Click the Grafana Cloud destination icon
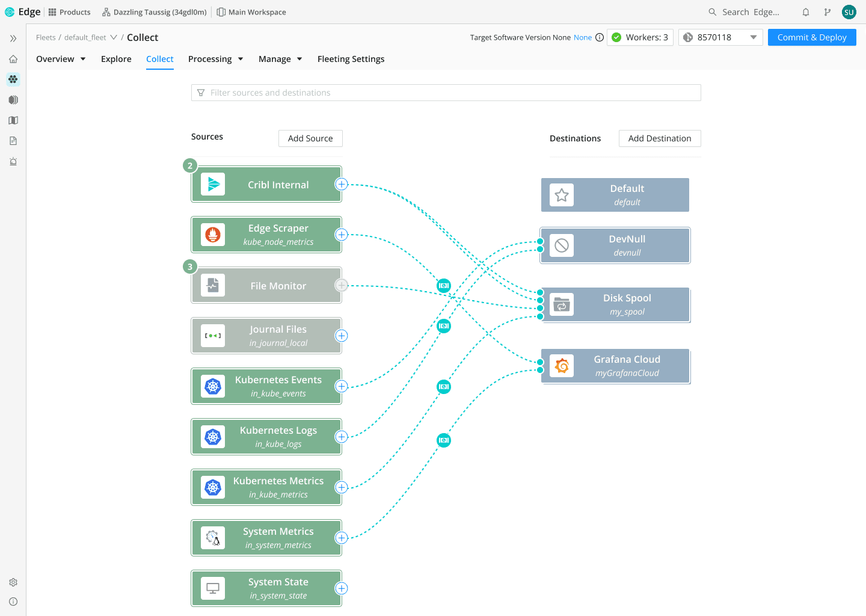866x616 pixels. [562, 366]
